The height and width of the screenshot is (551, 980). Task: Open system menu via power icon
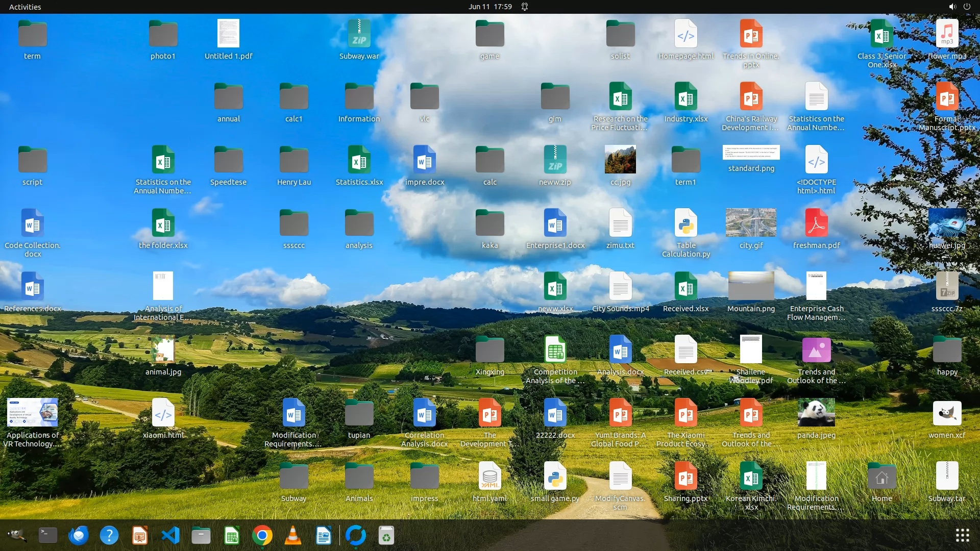(967, 7)
